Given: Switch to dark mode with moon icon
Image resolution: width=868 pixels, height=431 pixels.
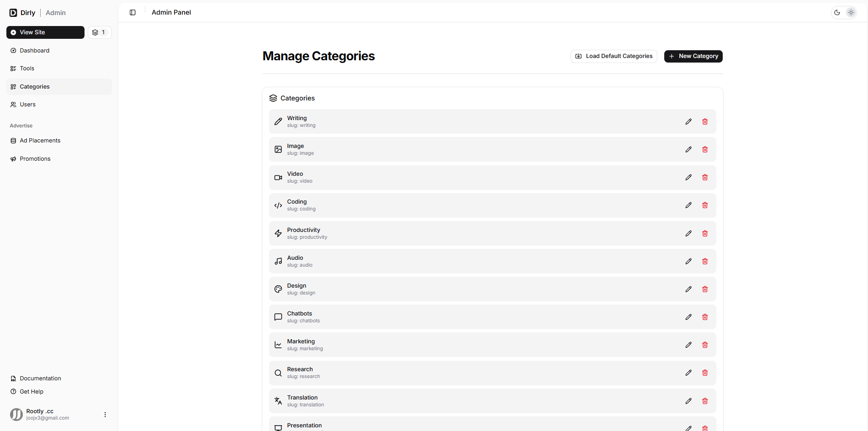Looking at the screenshot, I should (x=837, y=12).
